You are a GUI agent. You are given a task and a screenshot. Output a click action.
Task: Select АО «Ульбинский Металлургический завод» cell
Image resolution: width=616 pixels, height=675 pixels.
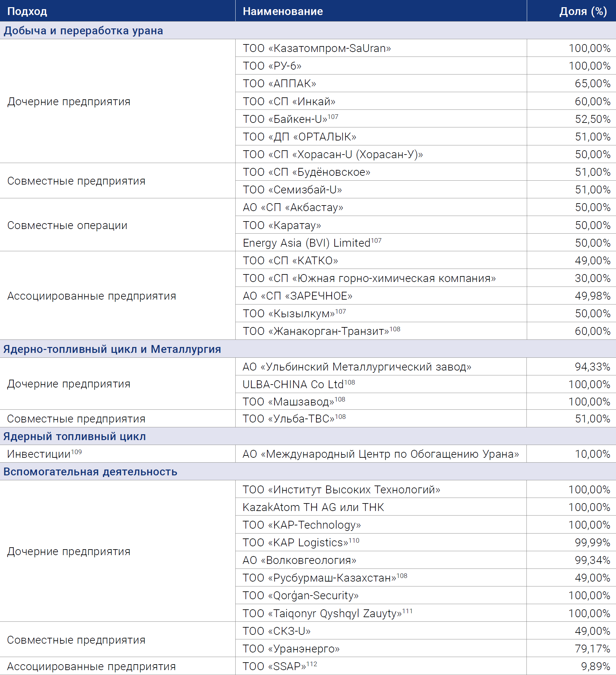tap(381, 367)
